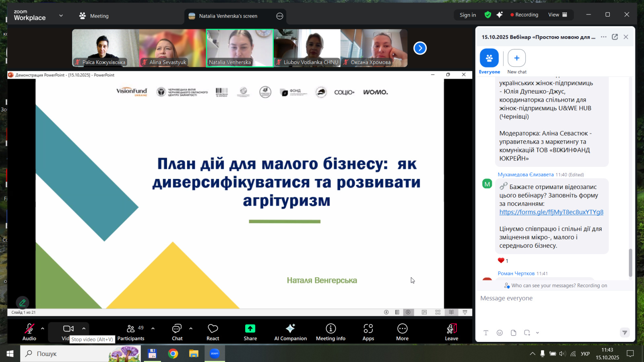This screenshot has width=644, height=362.
Task: Open AI Companion panel
Action: 290,332
